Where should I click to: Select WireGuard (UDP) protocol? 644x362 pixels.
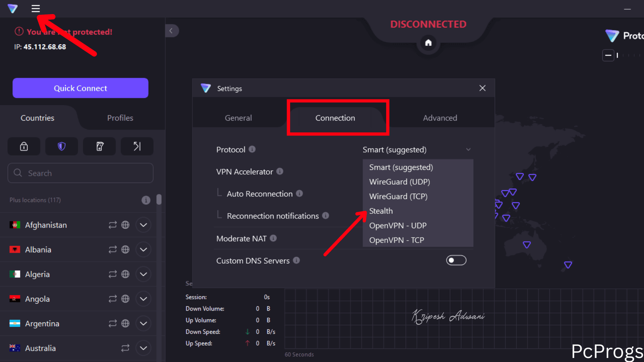pyautogui.click(x=418, y=182)
